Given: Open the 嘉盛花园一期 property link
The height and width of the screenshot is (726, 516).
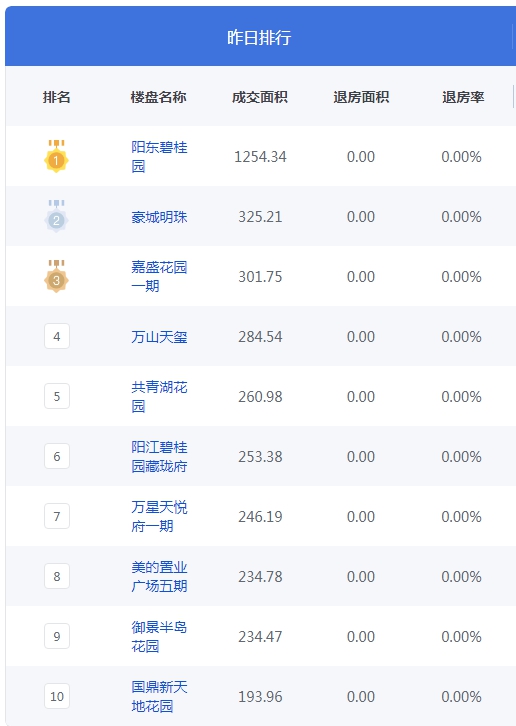Looking at the screenshot, I should click(x=159, y=276).
